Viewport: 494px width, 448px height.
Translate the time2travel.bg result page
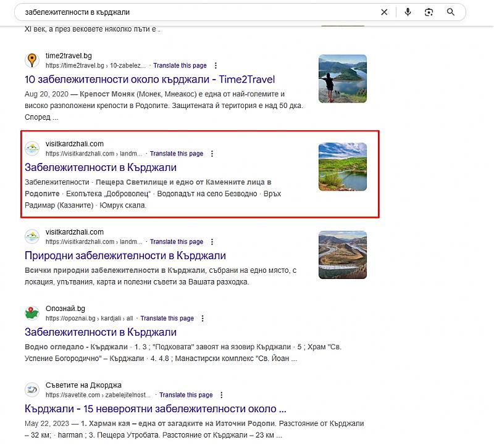point(180,65)
